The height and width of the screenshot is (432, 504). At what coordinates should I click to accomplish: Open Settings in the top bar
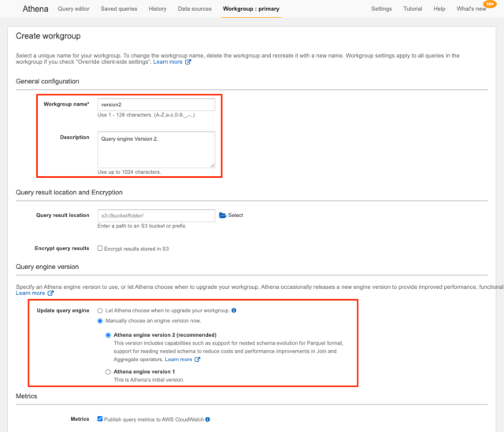click(x=381, y=9)
